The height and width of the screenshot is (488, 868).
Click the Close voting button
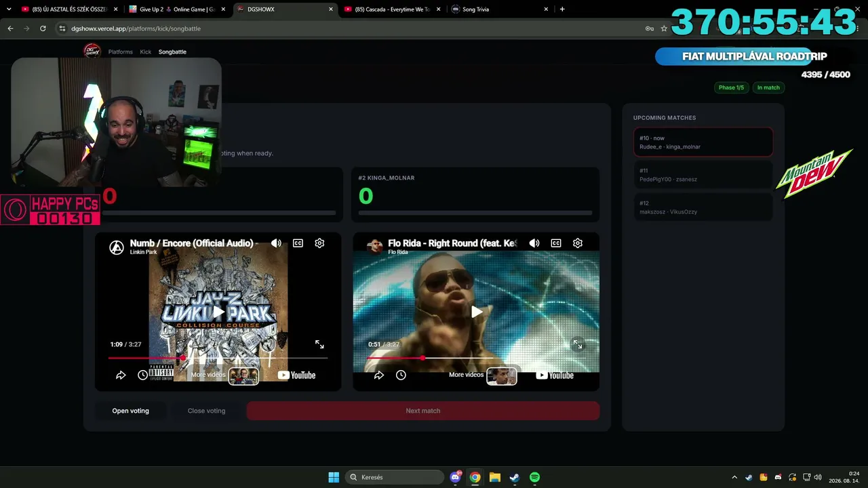click(x=206, y=411)
